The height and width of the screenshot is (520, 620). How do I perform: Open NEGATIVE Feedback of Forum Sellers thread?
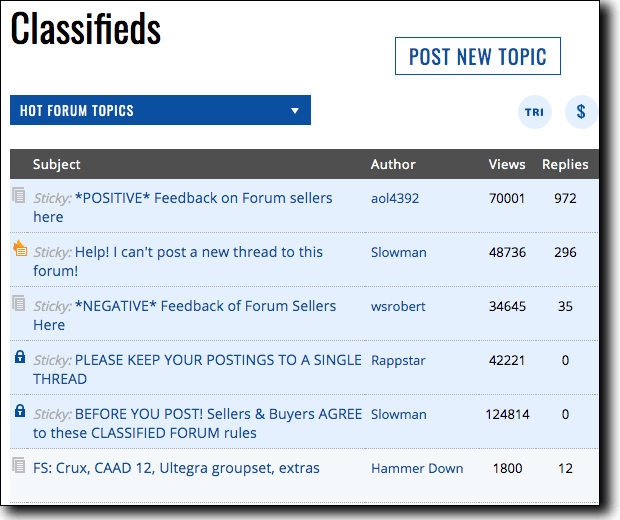coord(205,306)
